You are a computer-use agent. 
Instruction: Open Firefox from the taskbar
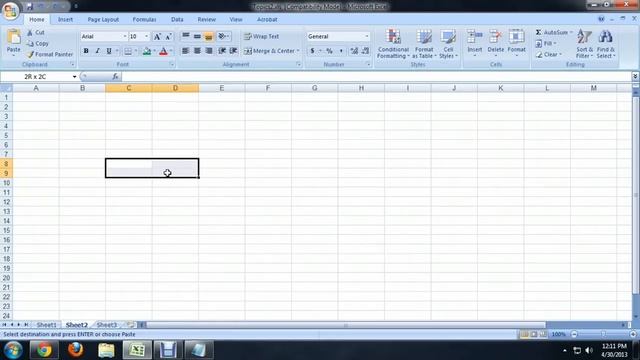point(76,350)
